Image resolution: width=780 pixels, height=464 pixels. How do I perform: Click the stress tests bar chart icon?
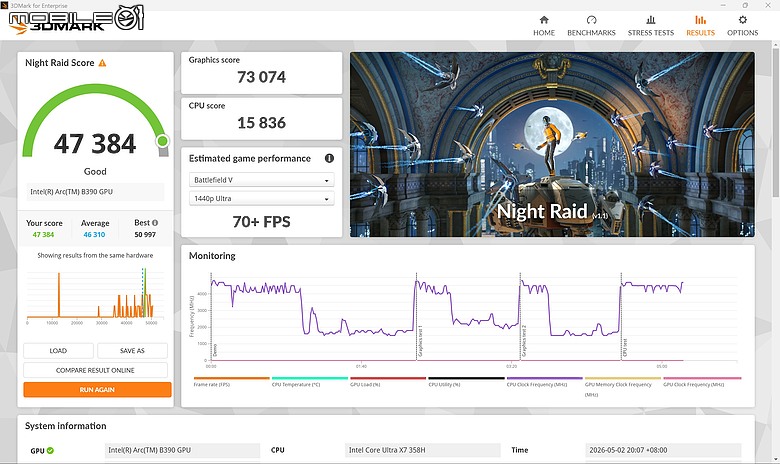[651, 20]
